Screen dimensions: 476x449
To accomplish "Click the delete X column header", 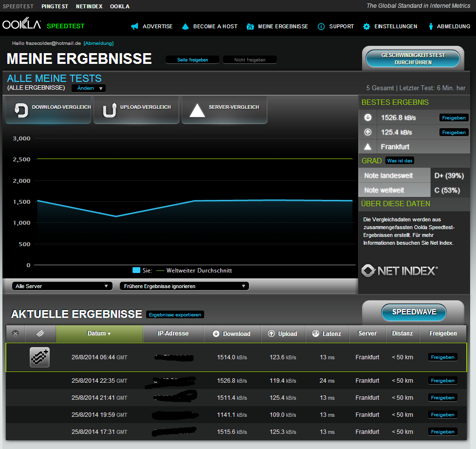I will [x=16, y=333].
